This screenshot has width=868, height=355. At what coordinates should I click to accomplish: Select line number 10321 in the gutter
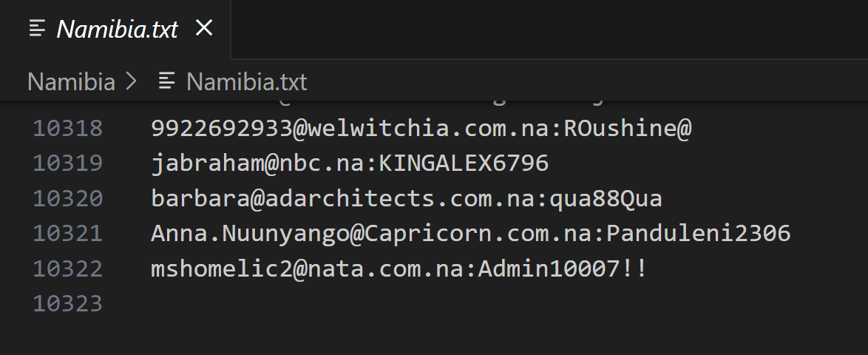pos(68,234)
